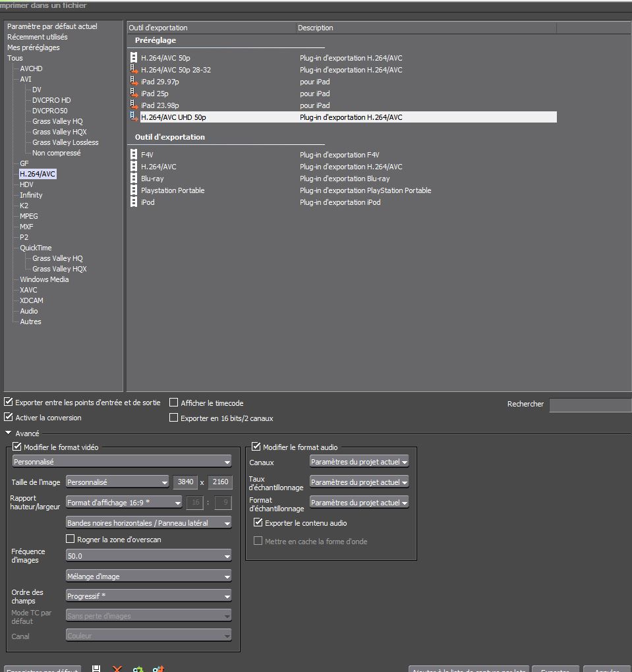Open the Ordre des champs Progressif dropdown
The height and width of the screenshot is (672, 632).
(149, 596)
